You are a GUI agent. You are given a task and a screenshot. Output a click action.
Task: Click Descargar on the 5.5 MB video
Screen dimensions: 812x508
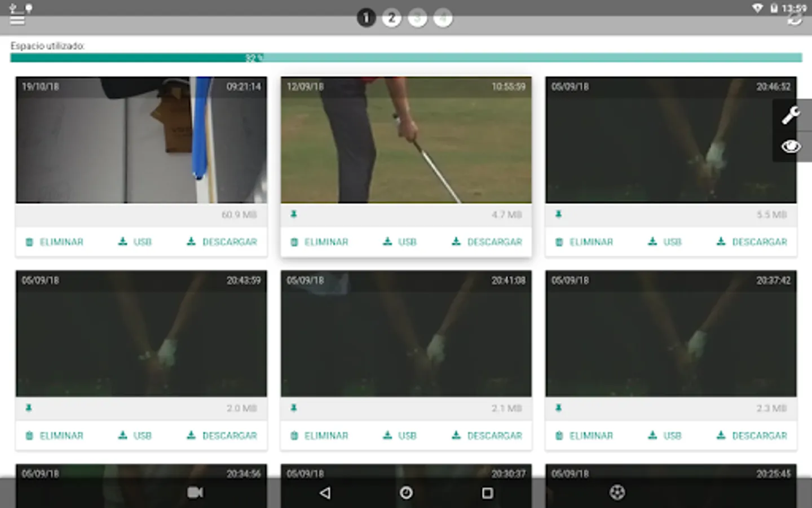pos(752,242)
